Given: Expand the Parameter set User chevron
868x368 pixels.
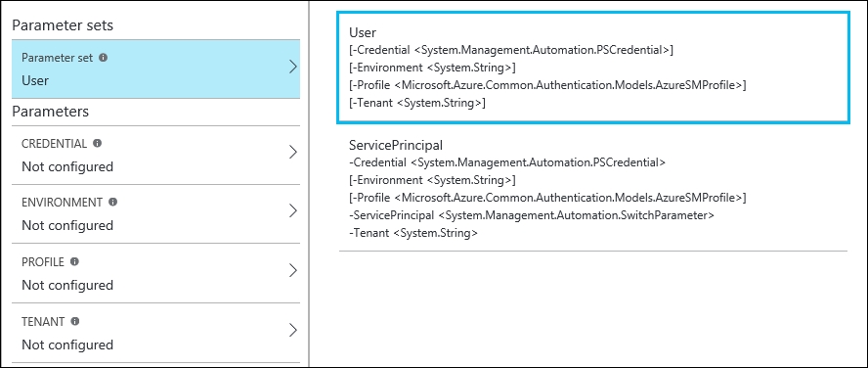Looking at the screenshot, I should click(x=293, y=67).
